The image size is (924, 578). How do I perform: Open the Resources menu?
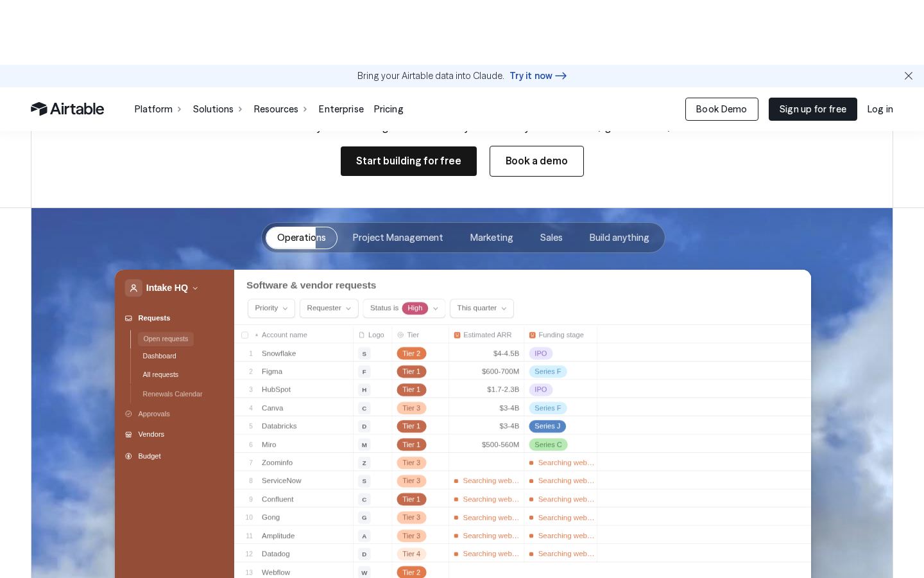(x=280, y=109)
